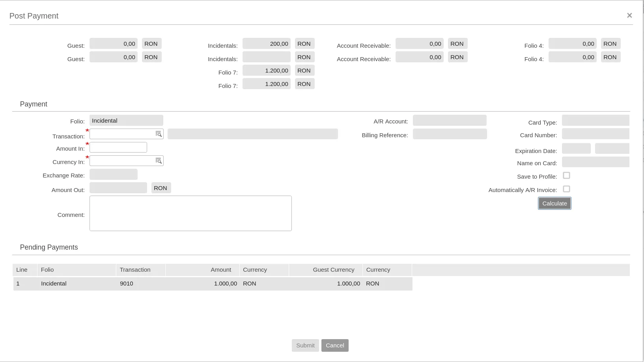Select pending payment row Incidental cell
Viewport: 644px width, 362px height.
click(77, 284)
